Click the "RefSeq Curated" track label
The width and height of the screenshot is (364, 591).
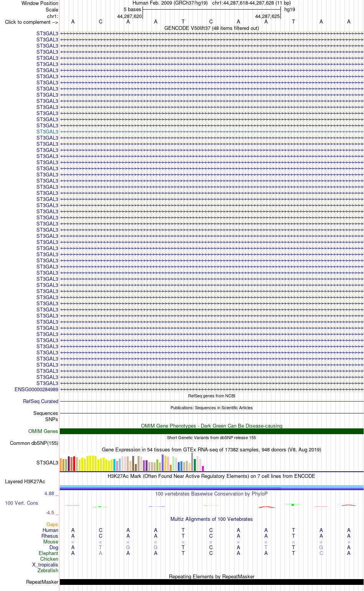pos(41,401)
